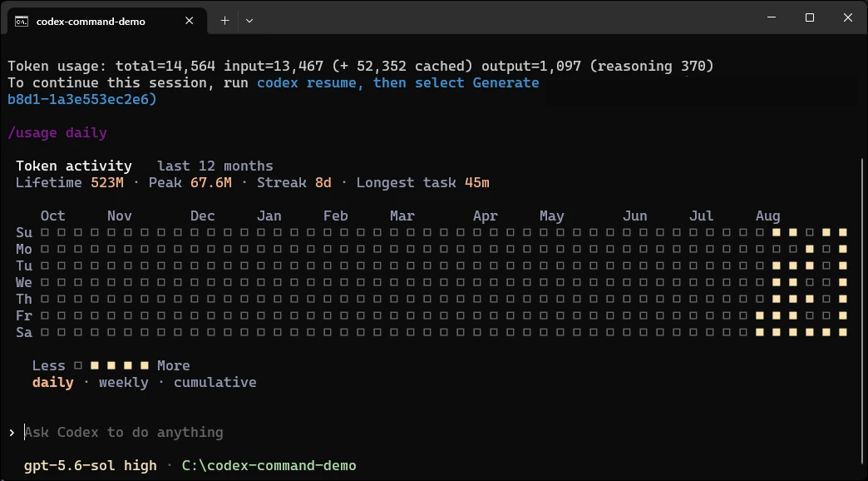This screenshot has width=868, height=481.
Task: Focus the 'Ask Codex to do anything' input
Action: pos(123,432)
